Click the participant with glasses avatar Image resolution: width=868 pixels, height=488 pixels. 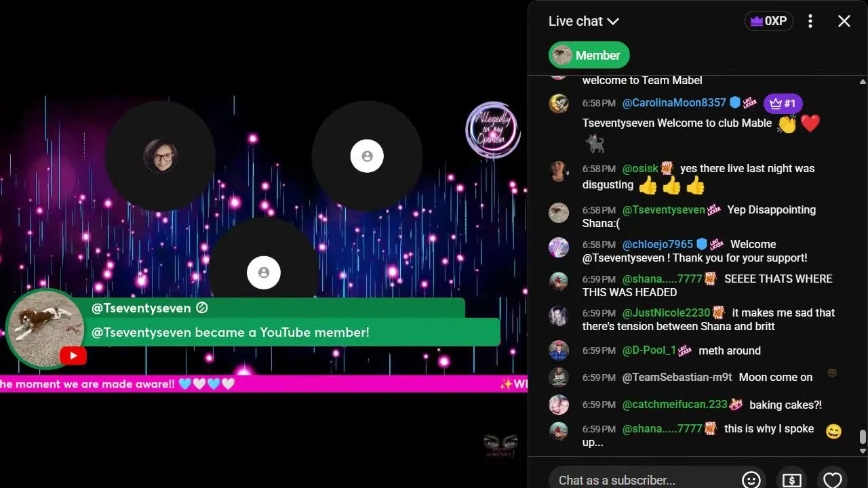point(161,156)
